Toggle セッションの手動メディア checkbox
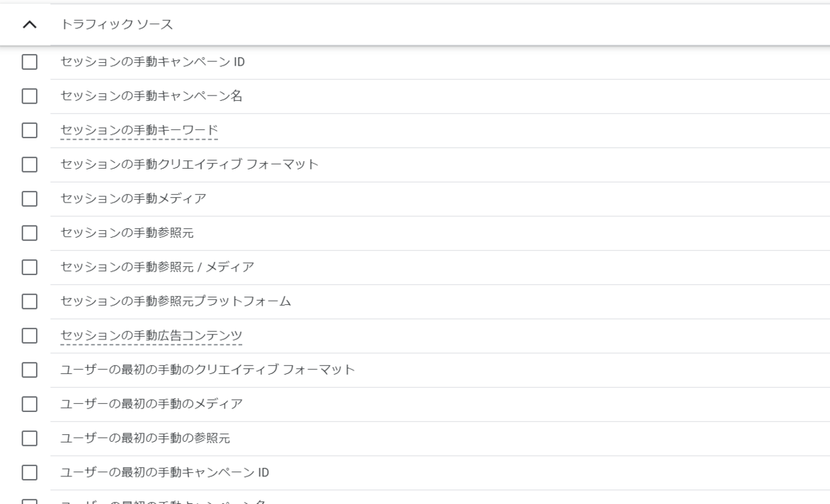This screenshot has height=504, width=830. [29, 199]
